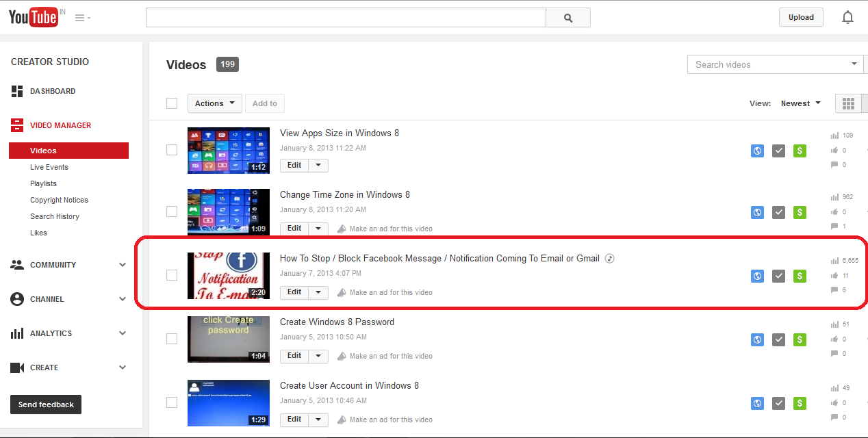
Task: Open the YouTube home logo
Action: pyautogui.click(x=34, y=18)
